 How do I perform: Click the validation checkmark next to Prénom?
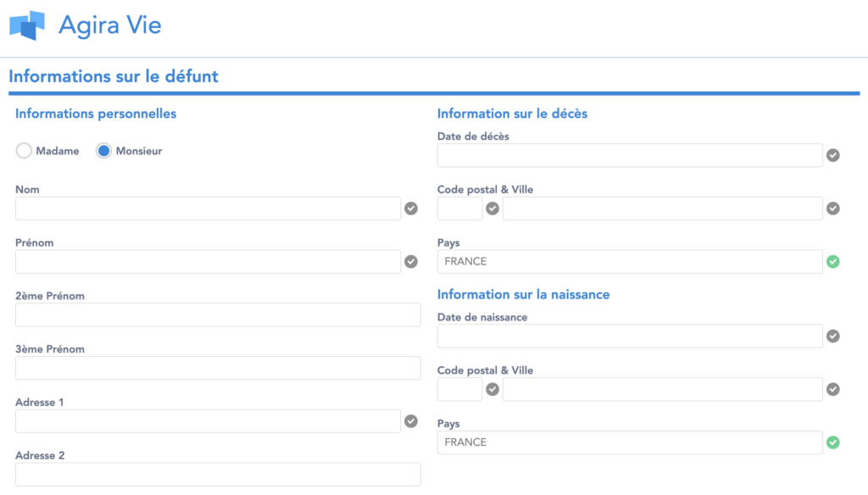[411, 261]
